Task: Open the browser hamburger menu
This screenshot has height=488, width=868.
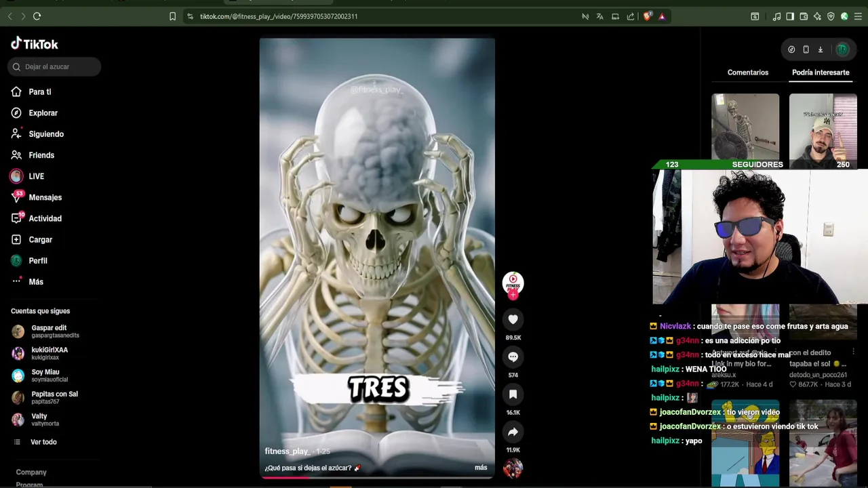Action: point(858,16)
